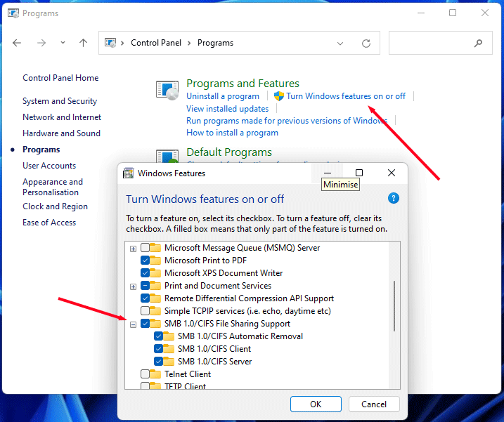Image resolution: width=504 pixels, height=422 pixels.
Task: Click the search magnifier icon
Action: (479, 43)
